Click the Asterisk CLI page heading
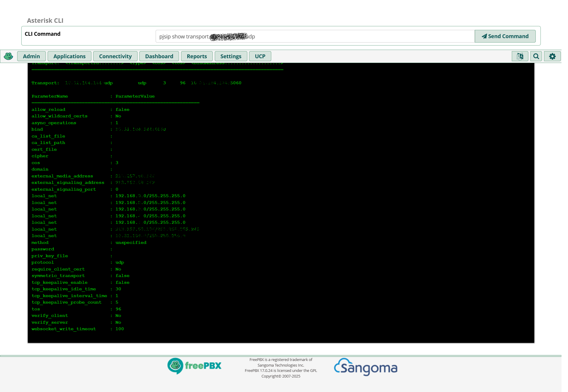The image size is (568, 392). point(45,20)
